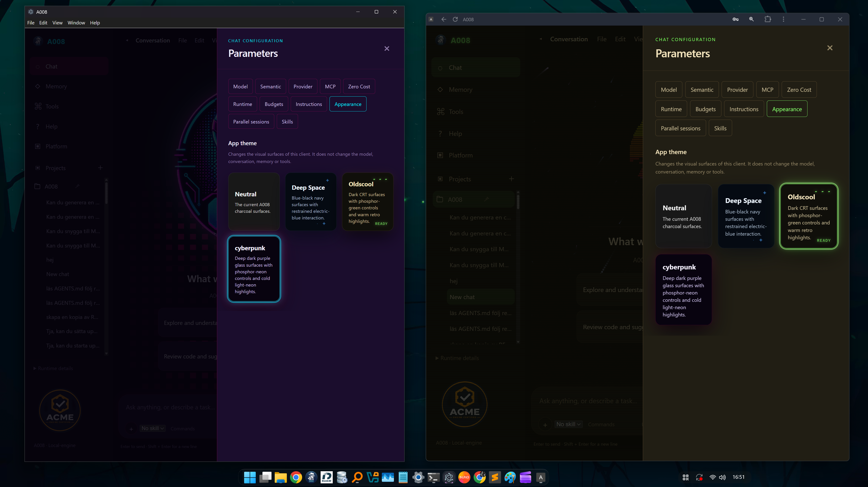
Task: Pick the Deep Space theme in left window
Action: click(311, 201)
